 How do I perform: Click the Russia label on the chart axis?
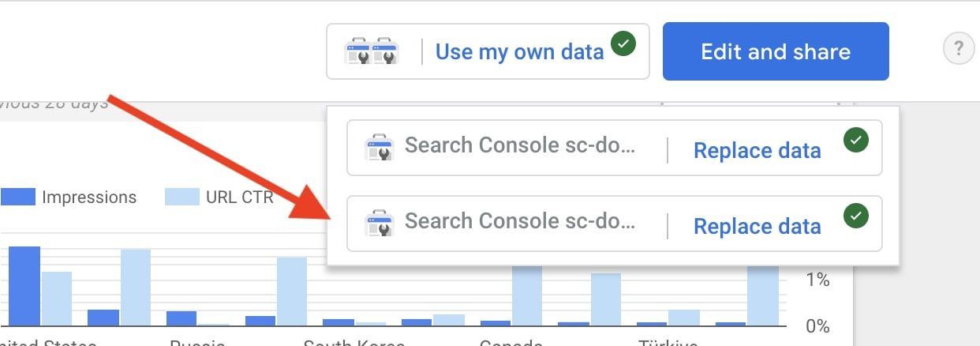(x=197, y=343)
